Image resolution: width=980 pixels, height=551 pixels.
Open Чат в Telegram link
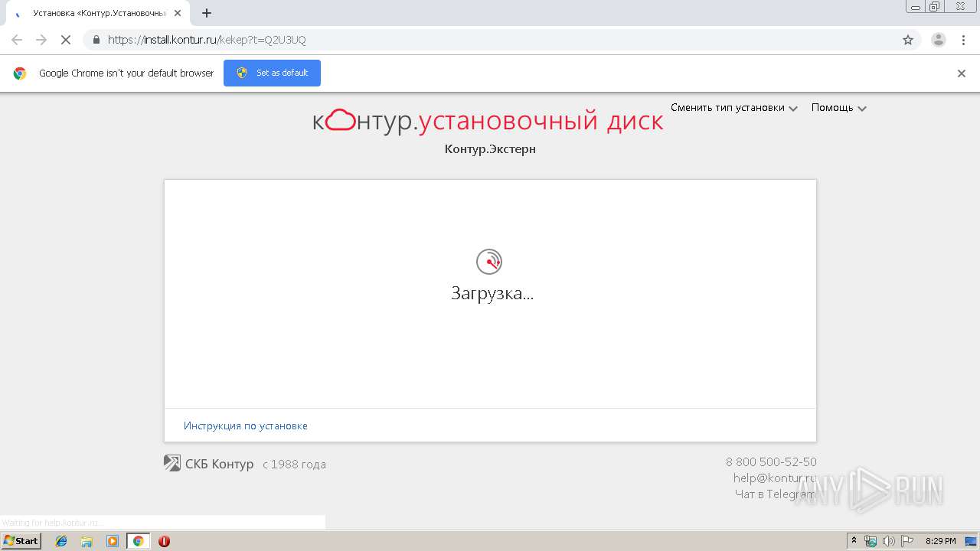(776, 494)
